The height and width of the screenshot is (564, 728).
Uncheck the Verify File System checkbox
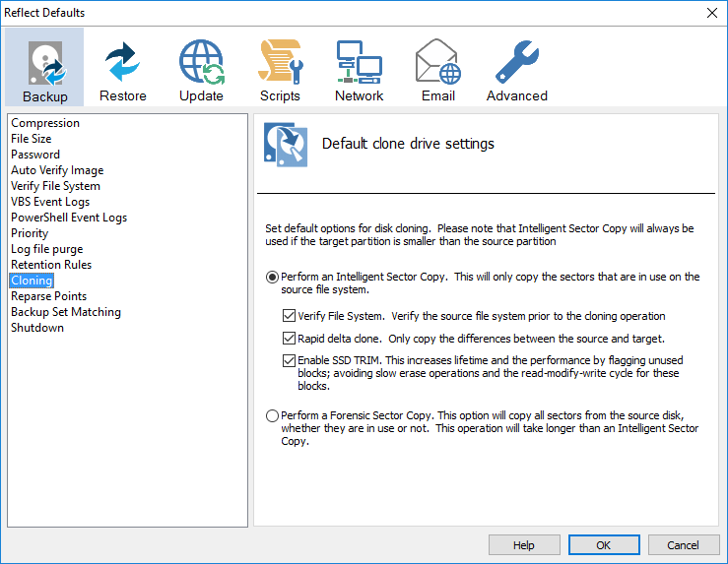(x=289, y=316)
